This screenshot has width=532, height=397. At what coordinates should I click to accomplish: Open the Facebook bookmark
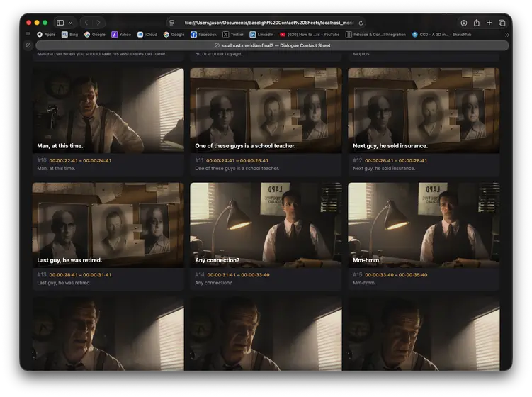pos(203,34)
